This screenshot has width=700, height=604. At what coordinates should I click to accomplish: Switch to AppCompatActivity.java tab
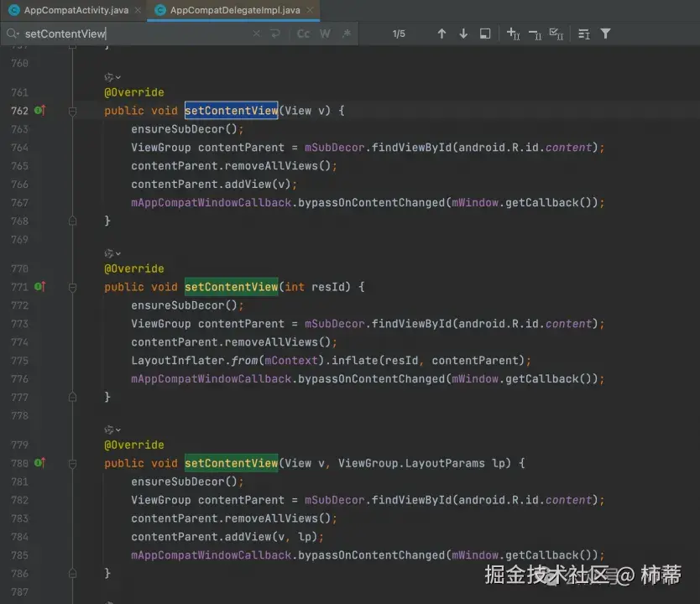pyautogui.click(x=76, y=10)
